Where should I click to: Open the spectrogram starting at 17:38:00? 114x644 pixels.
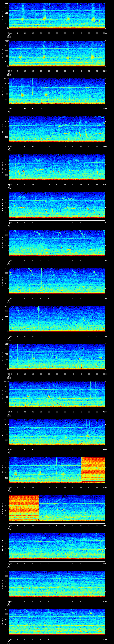pos(57,357)
